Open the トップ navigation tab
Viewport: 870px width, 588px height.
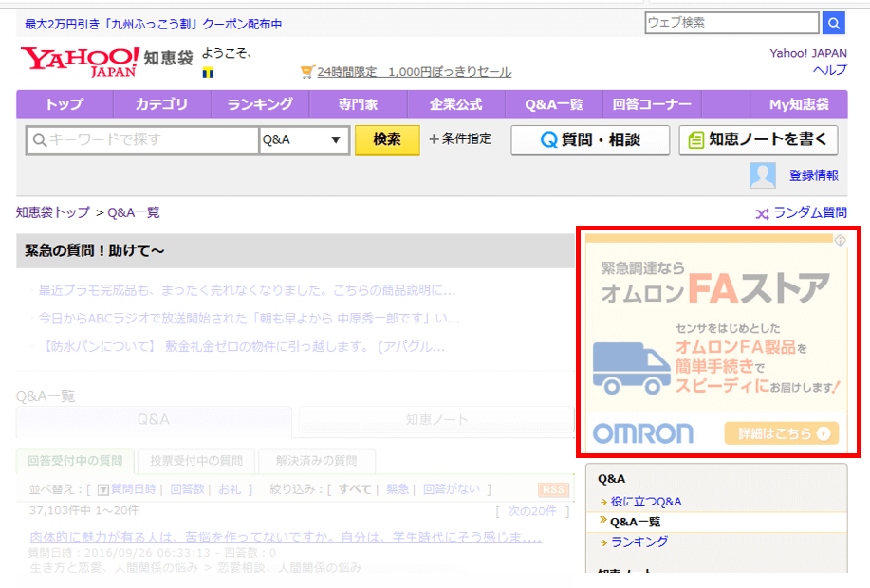pos(65,104)
